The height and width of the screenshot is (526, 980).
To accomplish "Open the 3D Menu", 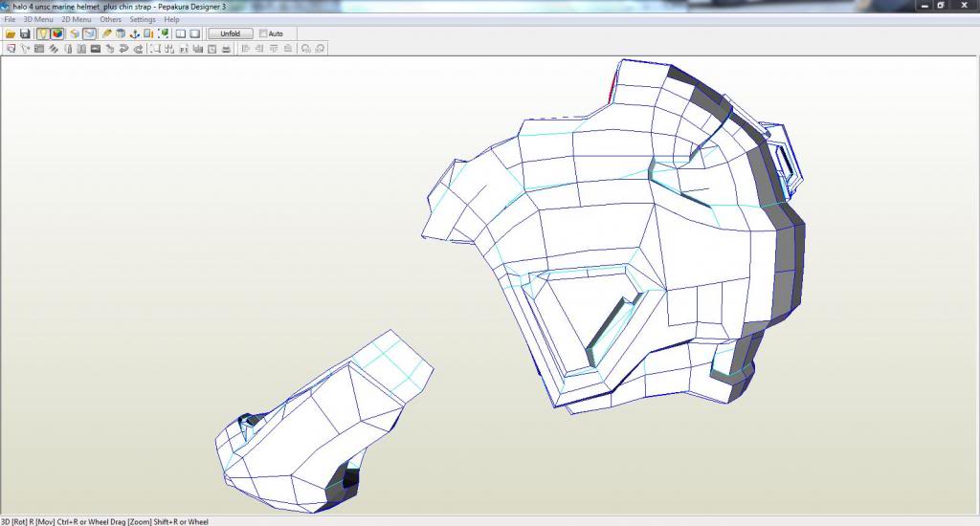I will tap(38, 19).
